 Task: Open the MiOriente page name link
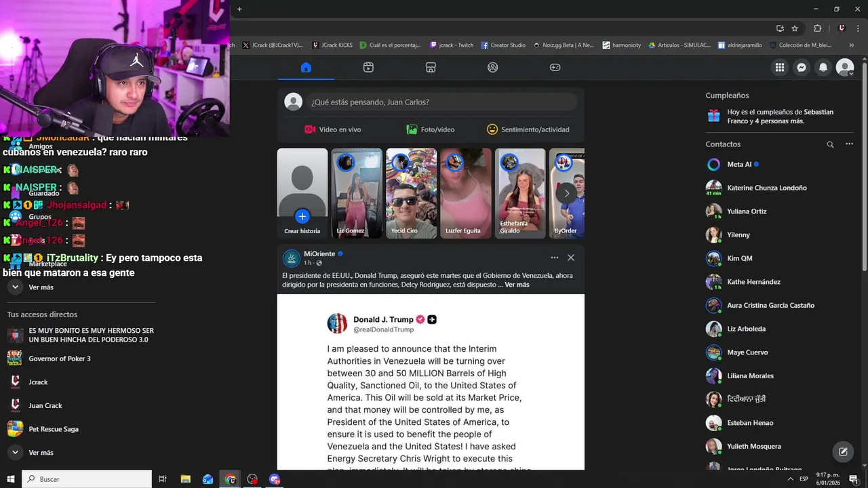point(319,253)
